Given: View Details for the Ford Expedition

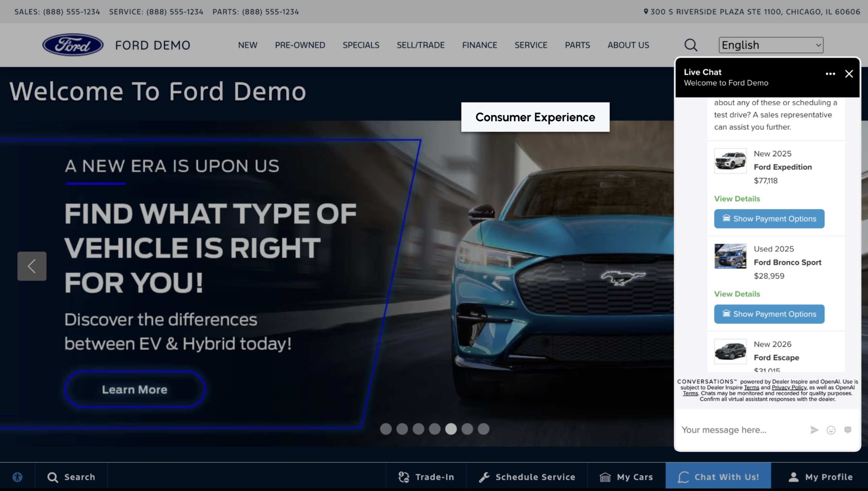Looking at the screenshot, I should tap(737, 199).
